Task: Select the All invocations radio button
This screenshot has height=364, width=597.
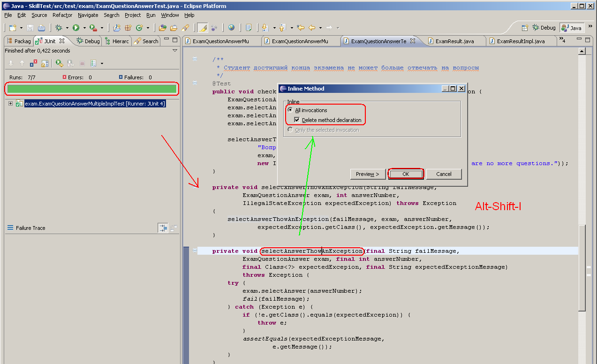Action: click(x=291, y=110)
